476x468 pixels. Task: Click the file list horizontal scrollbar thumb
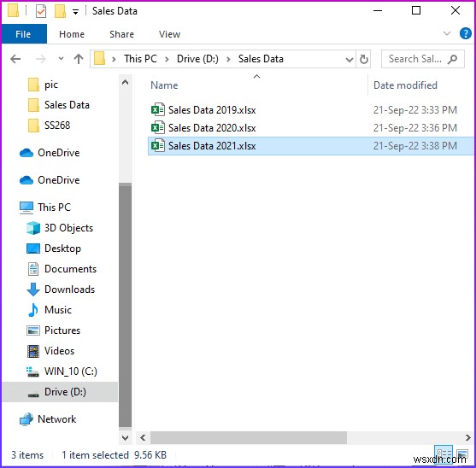[x=249, y=437]
